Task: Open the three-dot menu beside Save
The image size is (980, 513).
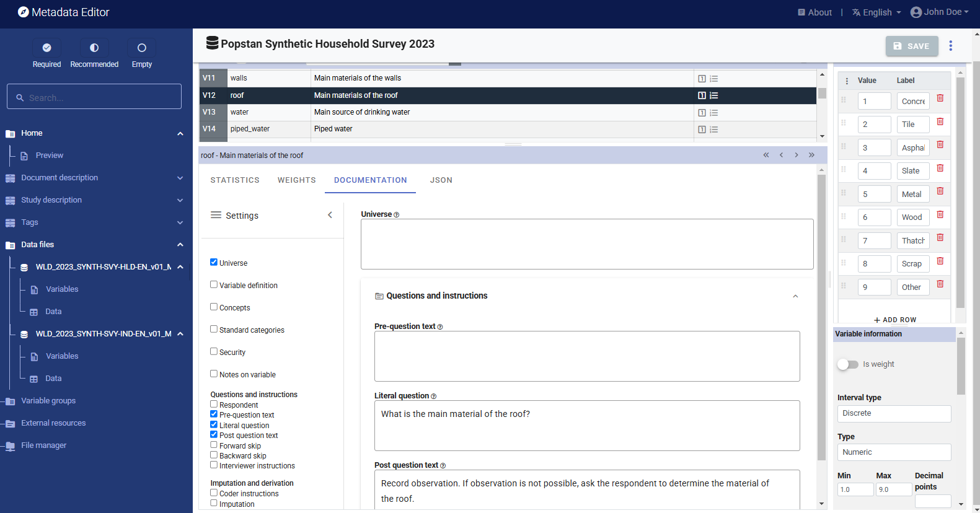Action: pos(950,46)
